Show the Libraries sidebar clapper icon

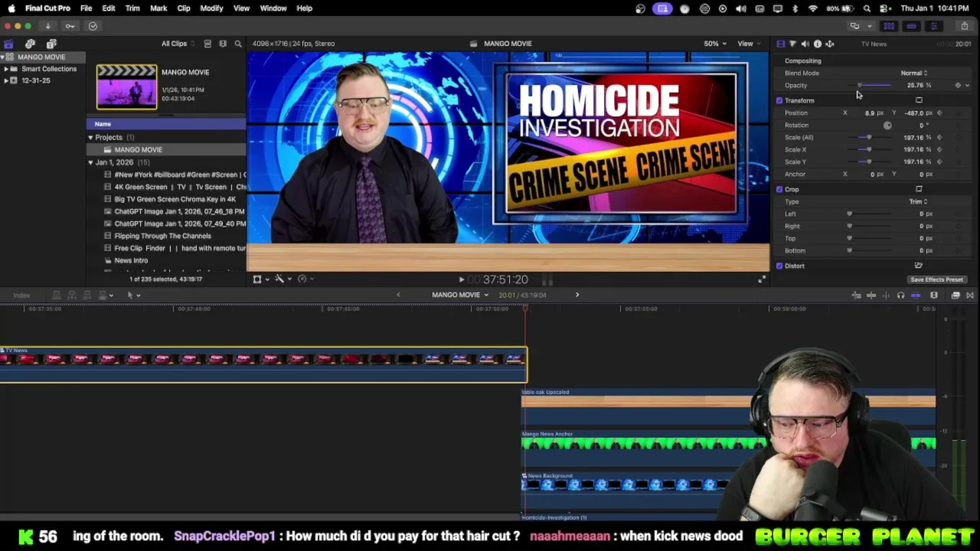[8, 44]
